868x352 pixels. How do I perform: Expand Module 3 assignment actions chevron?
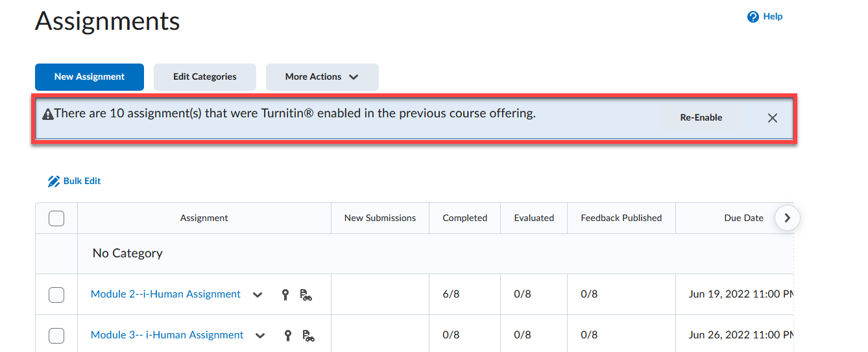pyautogui.click(x=260, y=336)
